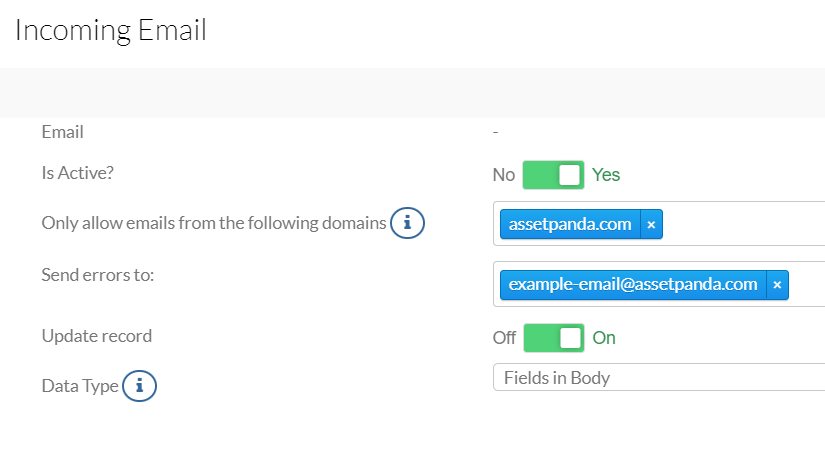Click the Off label beside Update record switch
Viewport: 825px width, 456px height.
[x=504, y=338]
